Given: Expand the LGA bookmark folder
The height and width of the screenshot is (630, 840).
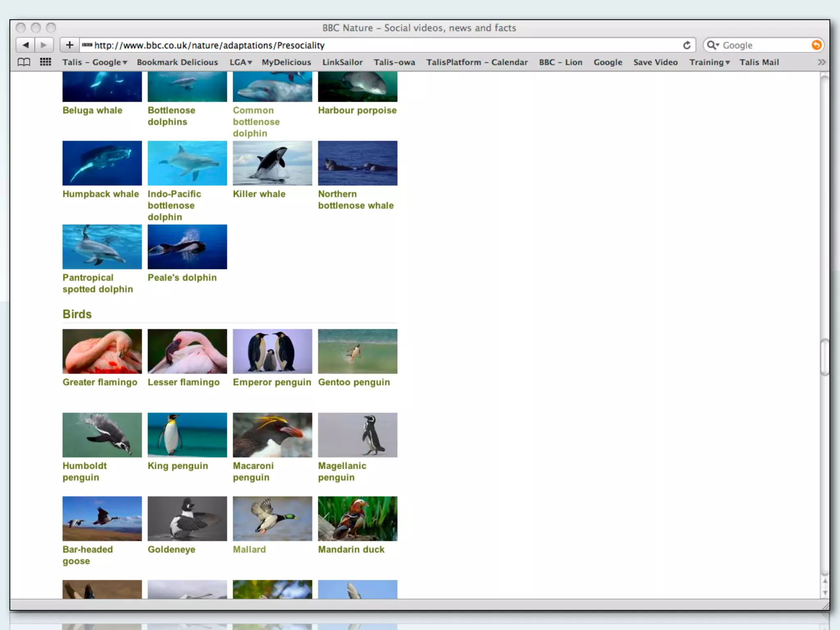Looking at the screenshot, I should pos(240,62).
